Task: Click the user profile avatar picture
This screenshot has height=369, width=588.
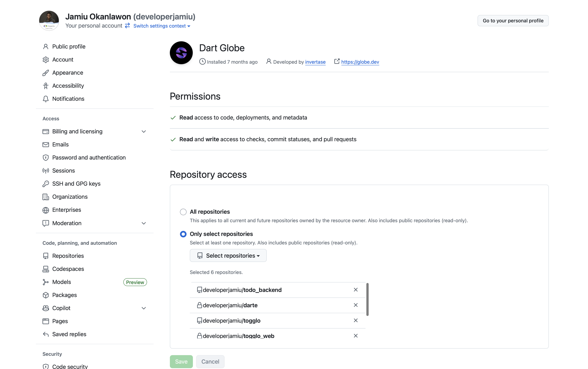Action: click(49, 21)
